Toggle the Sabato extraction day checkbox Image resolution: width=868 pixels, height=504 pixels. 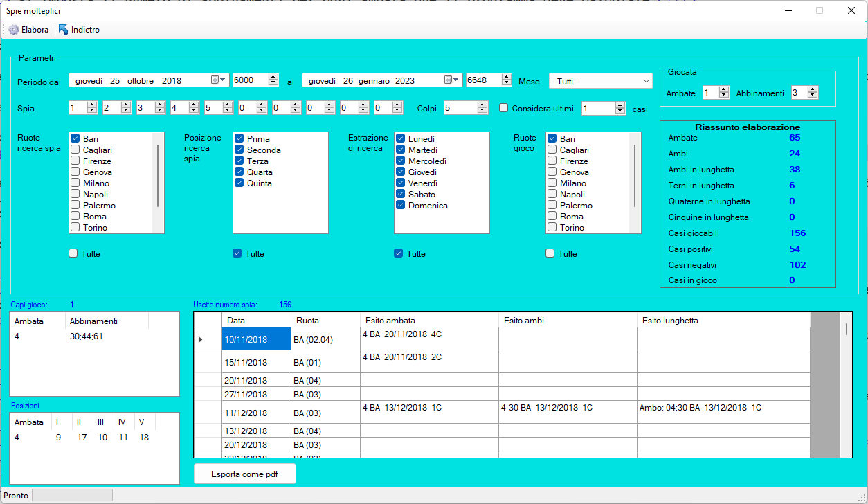(x=401, y=194)
